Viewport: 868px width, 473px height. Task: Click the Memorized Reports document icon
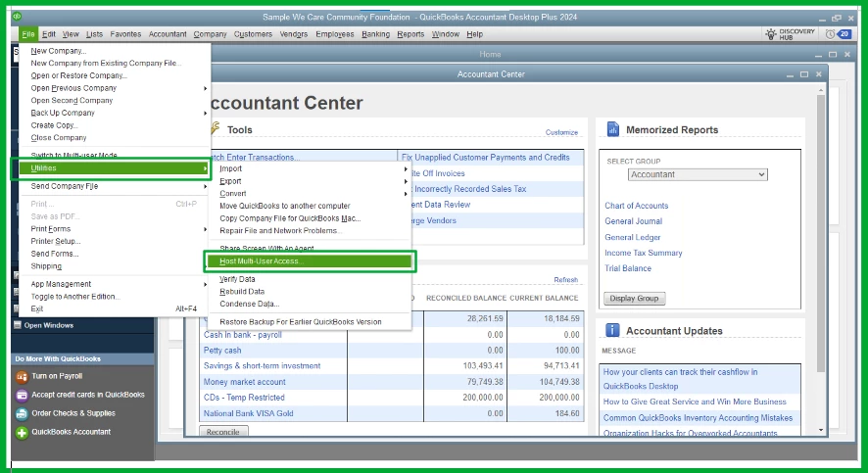(x=613, y=129)
